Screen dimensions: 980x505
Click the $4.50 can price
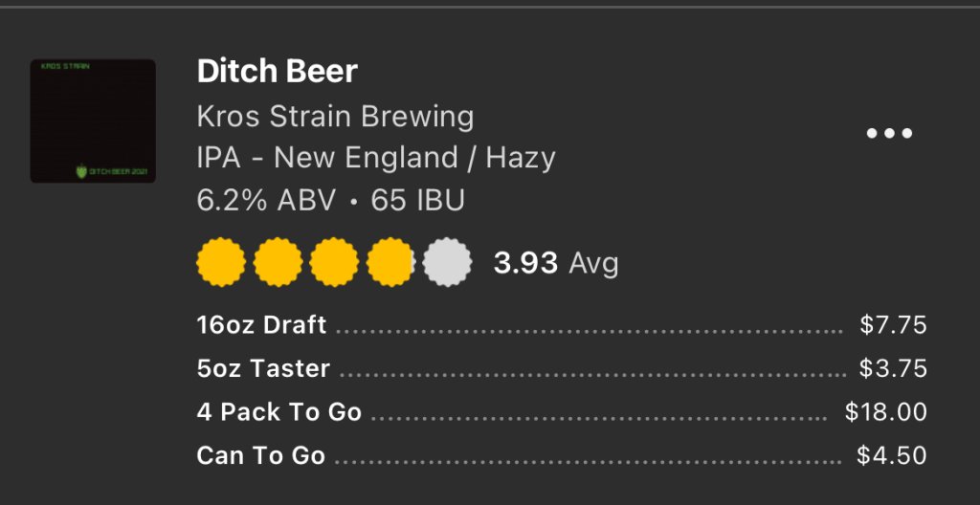click(892, 455)
